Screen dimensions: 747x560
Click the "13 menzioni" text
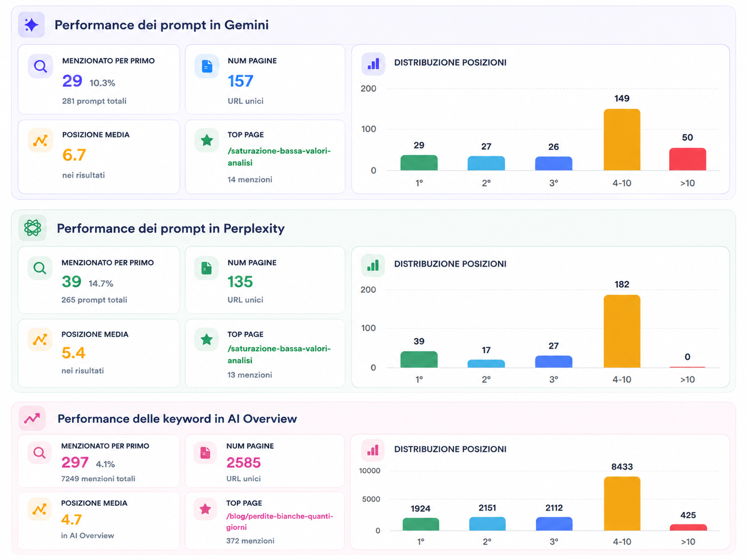[x=250, y=375]
